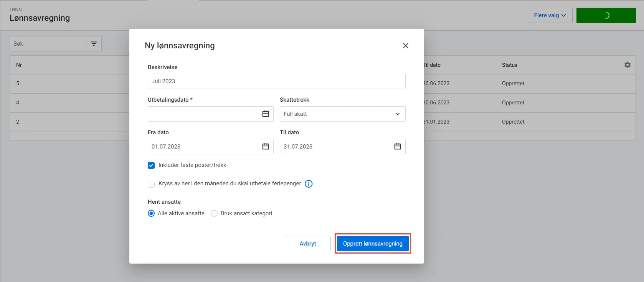Click the Opprett lønnsavregning button
This screenshot has height=282, width=644.
point(372,244)
